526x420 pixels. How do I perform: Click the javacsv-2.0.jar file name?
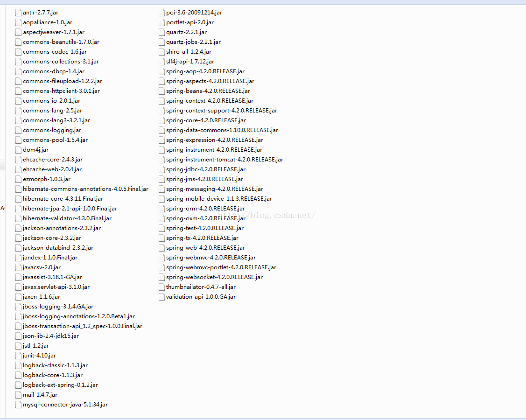coord(42,267)
